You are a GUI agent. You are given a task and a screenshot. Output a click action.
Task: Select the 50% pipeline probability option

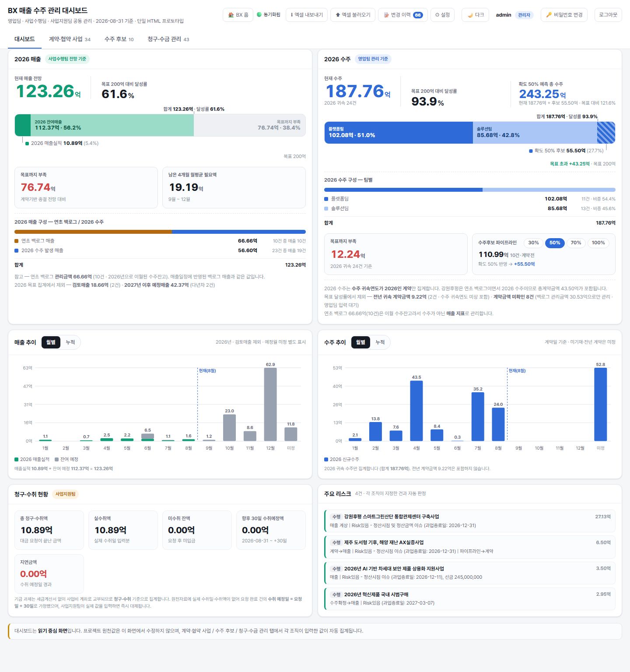(x=555, y=243)
